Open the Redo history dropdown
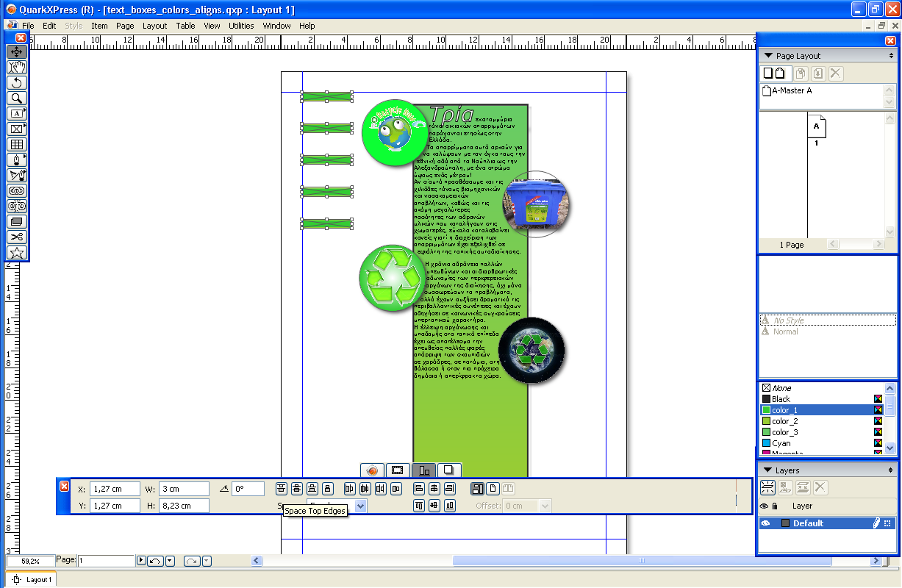902x588 pixels. click(207, 561)
